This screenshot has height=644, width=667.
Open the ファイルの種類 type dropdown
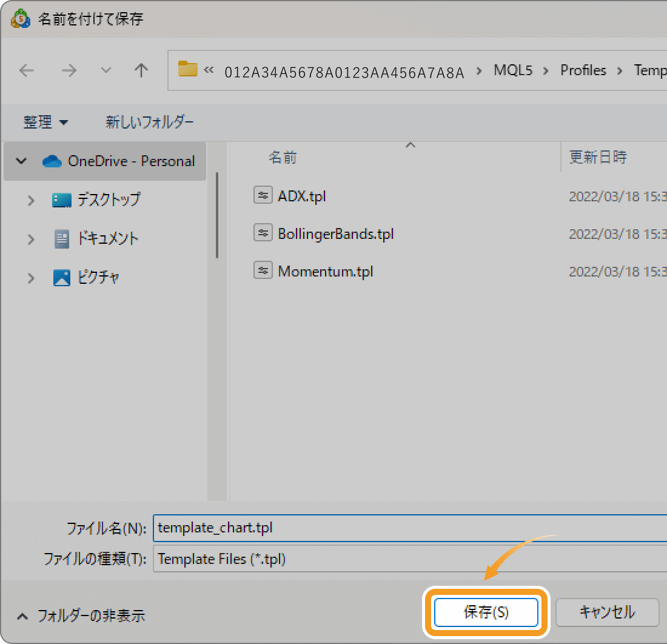tap(410, 559)
